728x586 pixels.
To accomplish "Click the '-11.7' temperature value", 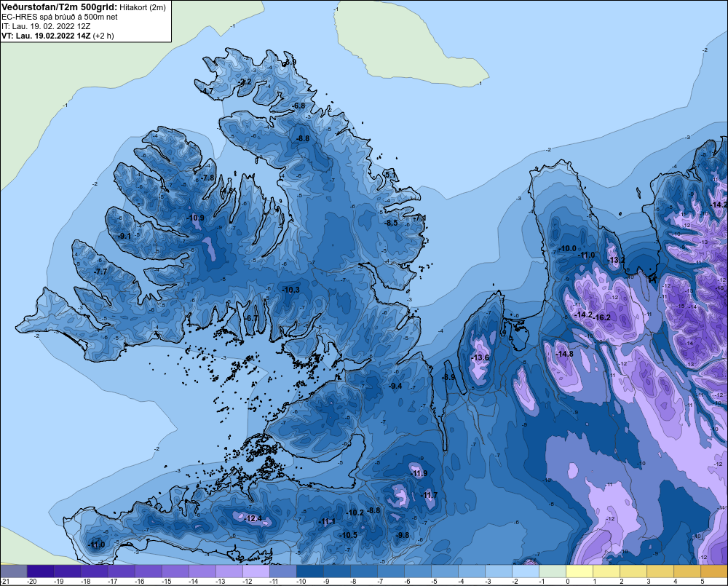I will (x=429, y=496).
